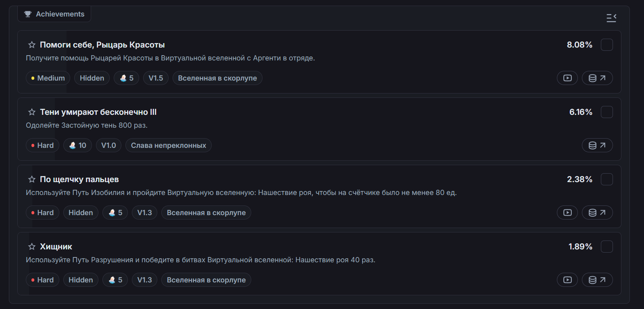
Task: Play video guide for 'Хищник' achievement
Action: (567, 280)
